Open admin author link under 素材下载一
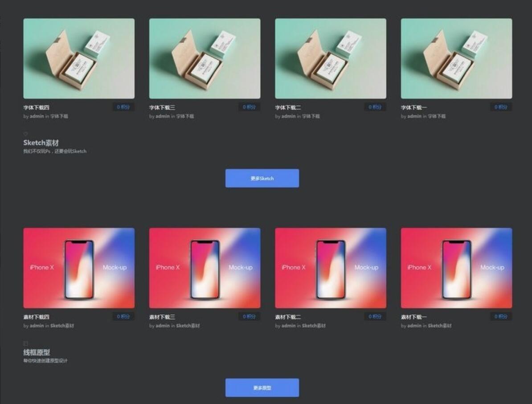Image resolution: width=532 pixels, height=404 pixels. (x=414, y=326)
